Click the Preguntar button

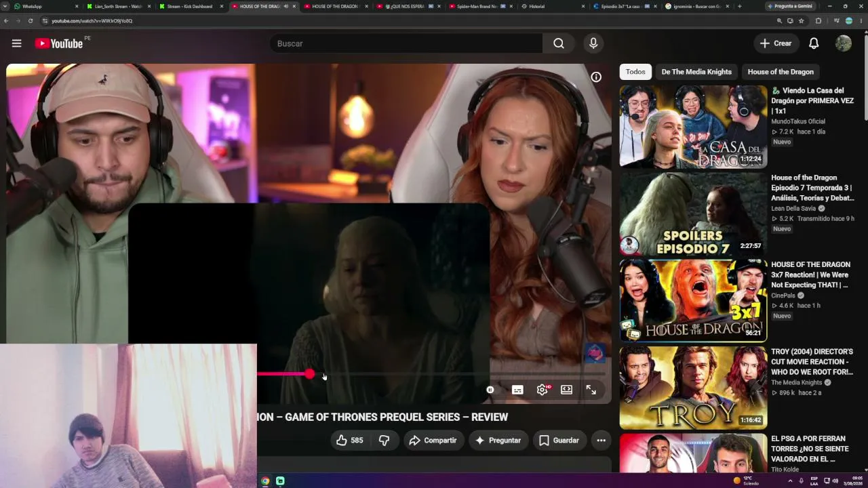498,441
